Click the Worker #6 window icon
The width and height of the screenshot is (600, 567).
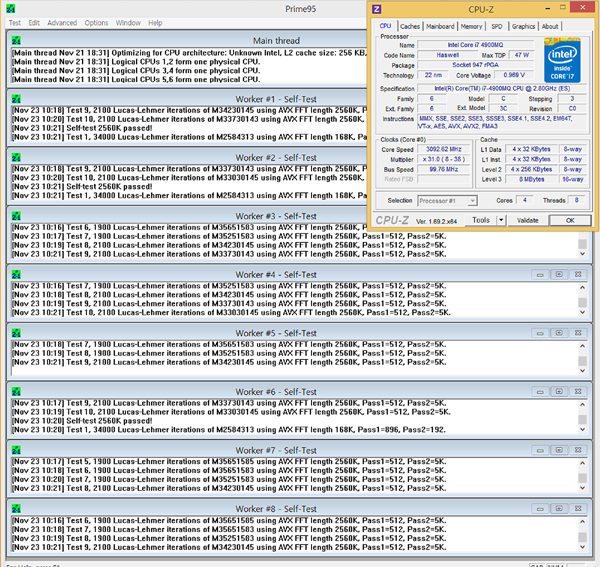(x=16, y=392)
